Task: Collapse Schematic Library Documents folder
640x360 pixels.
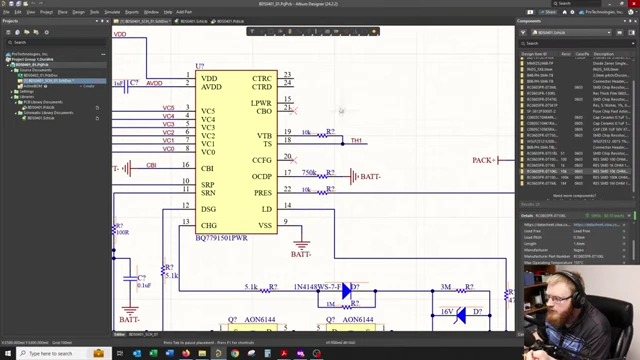Action: pyautogui.click(x=16, y=113)
